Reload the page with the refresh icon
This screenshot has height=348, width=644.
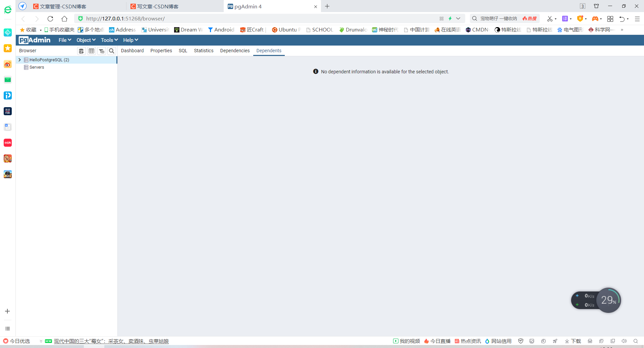[50, 19]
